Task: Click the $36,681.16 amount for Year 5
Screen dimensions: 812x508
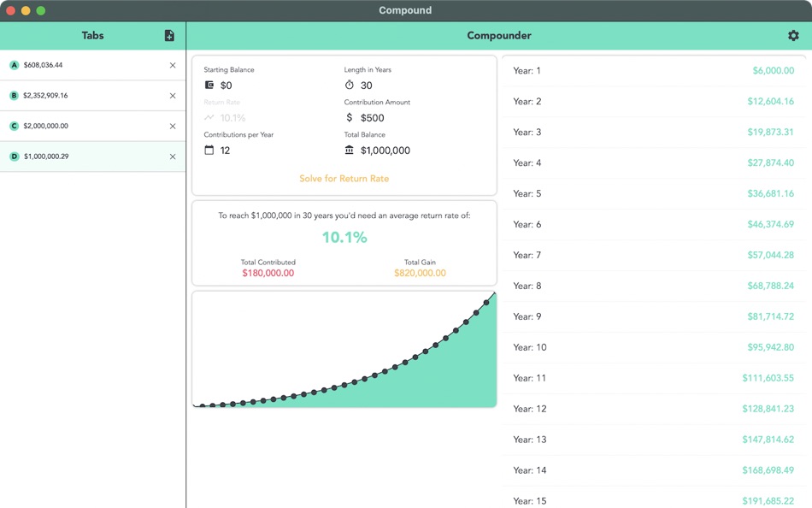Action: tap(770, 193)
